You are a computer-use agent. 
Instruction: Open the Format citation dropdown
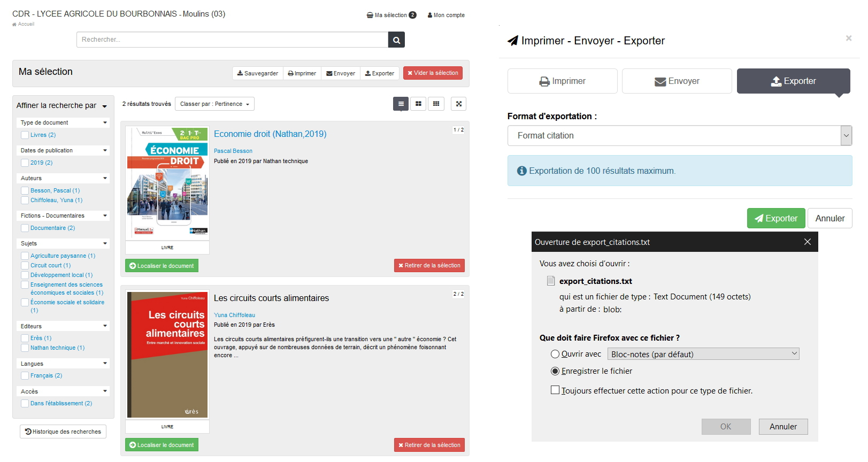coord(679,136)
